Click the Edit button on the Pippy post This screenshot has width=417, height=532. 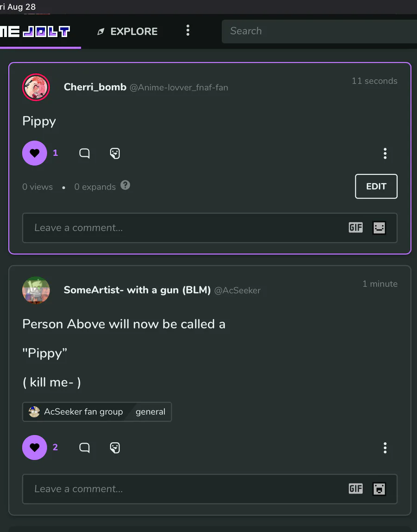(x=376, y=186)
